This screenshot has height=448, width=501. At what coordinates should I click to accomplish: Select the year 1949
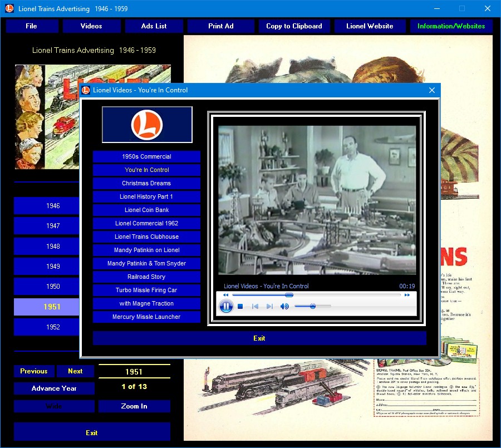(x=47, y=267)
